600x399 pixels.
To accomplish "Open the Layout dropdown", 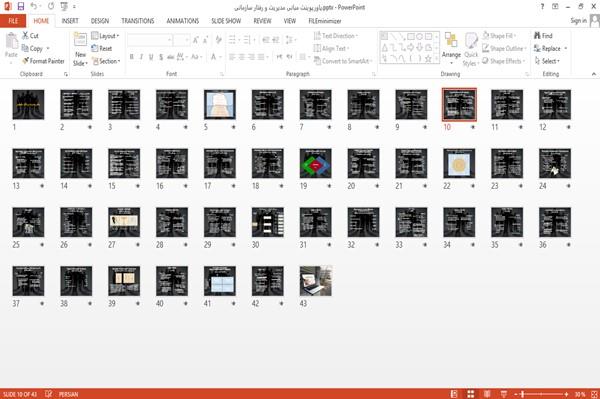I will point(106,36).
